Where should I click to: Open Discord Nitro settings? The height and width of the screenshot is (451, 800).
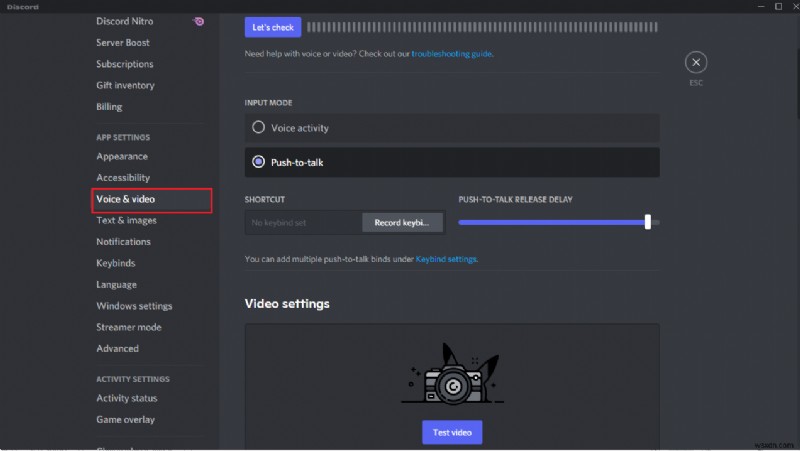[124, 21]
